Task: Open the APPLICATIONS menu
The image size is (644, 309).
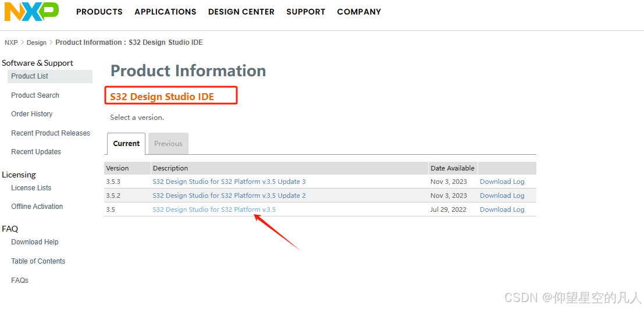Action: pos(166,12)
